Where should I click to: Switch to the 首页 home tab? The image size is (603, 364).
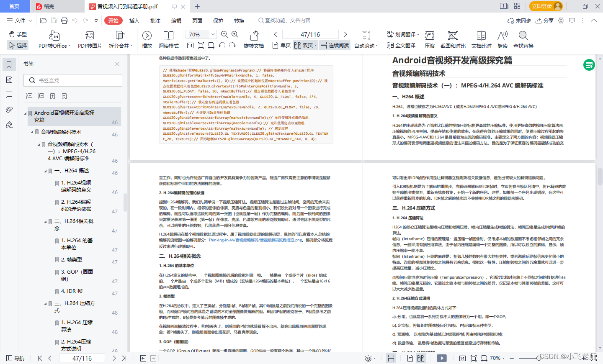pyautogui.click(x=14, y=6)
